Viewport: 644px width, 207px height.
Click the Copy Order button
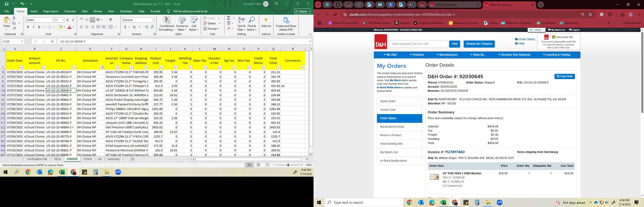pyautogui.click(x=565, y=76)
